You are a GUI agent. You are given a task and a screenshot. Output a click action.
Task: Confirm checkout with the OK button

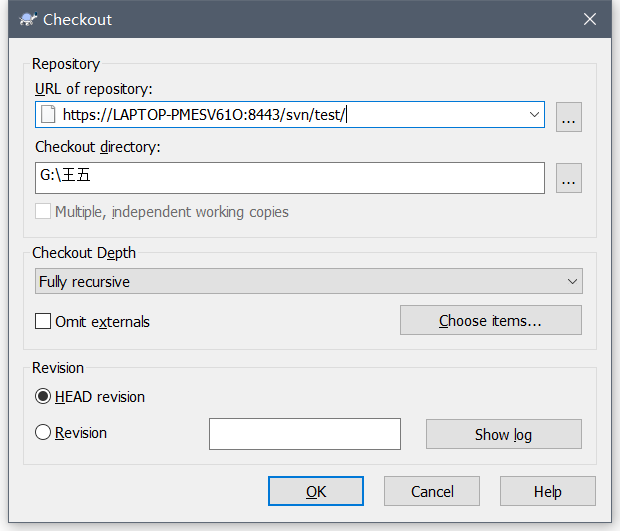tap(316, 491)
